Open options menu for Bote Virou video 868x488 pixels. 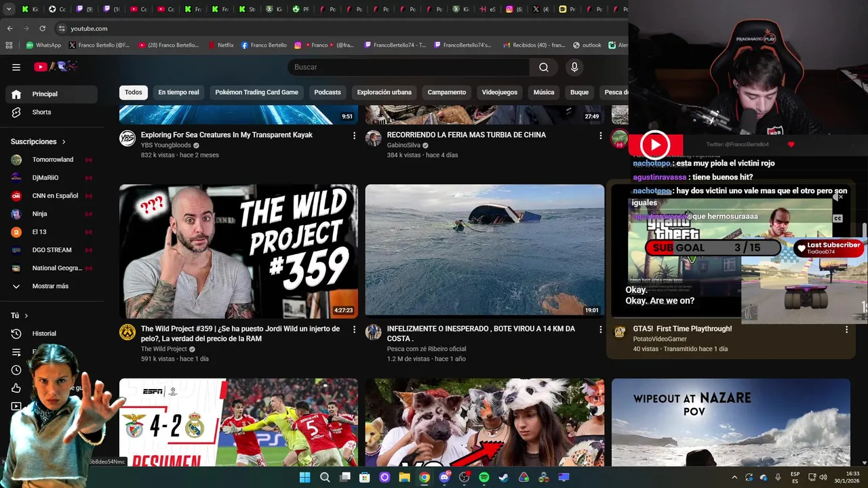[600, 329]
